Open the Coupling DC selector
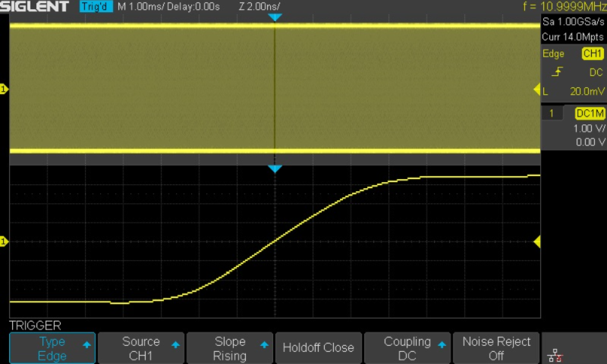Viewport: 607px width, 364px height. click(407, 348)
